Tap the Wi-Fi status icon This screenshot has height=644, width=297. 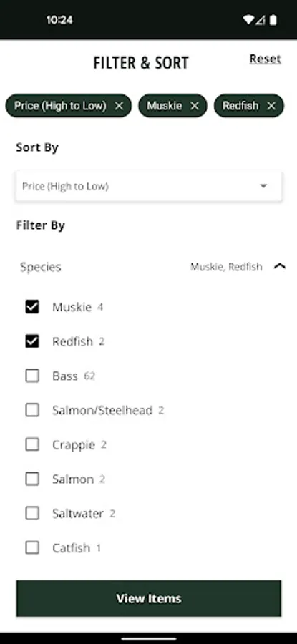click(248, 20)
